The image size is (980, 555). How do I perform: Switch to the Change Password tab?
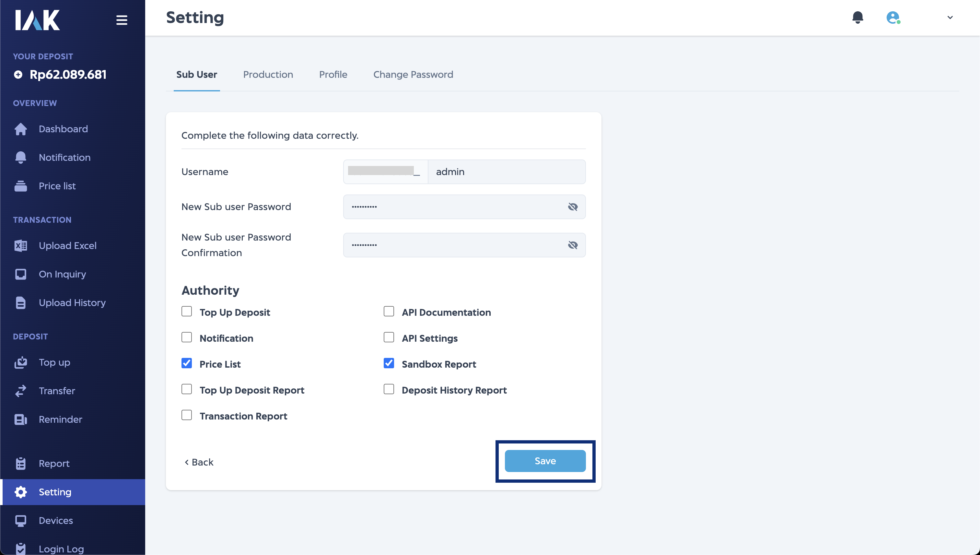click(x=413, y=74)
